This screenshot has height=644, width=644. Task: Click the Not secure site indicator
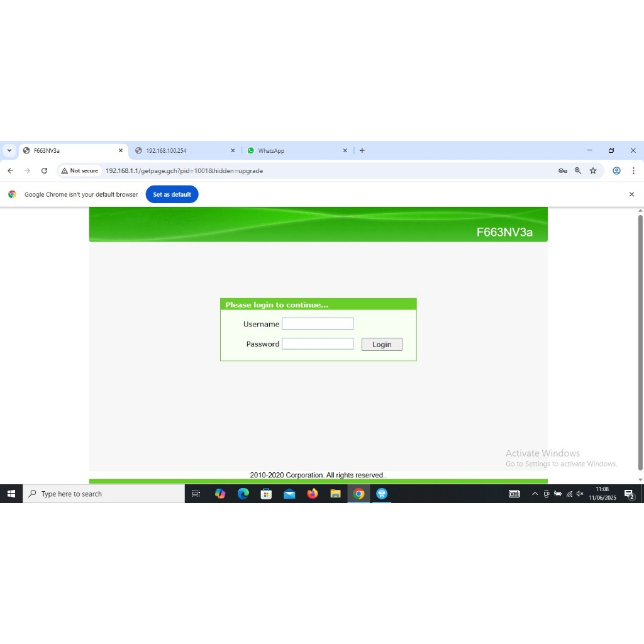coord(80,170)
